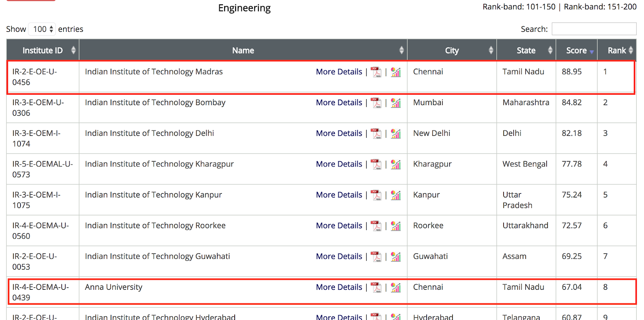Screen dimensions: 644x320
Task: Click the sort arrows on the State column
Action: 550,50
